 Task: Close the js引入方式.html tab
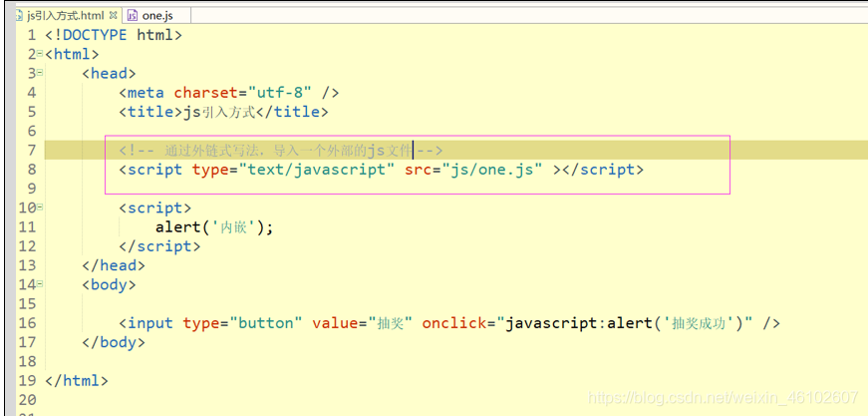point(114,15)
